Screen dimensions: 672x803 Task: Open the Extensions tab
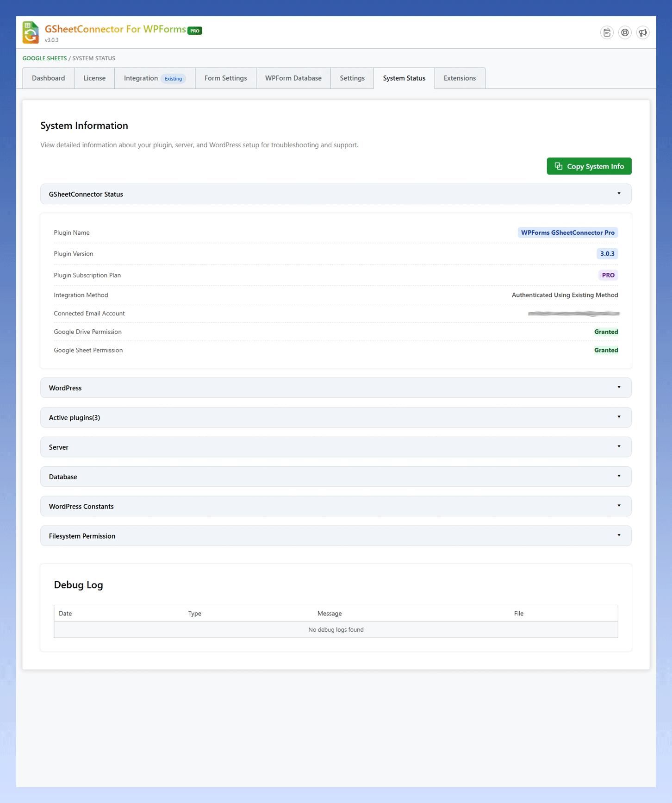[460, 78]
